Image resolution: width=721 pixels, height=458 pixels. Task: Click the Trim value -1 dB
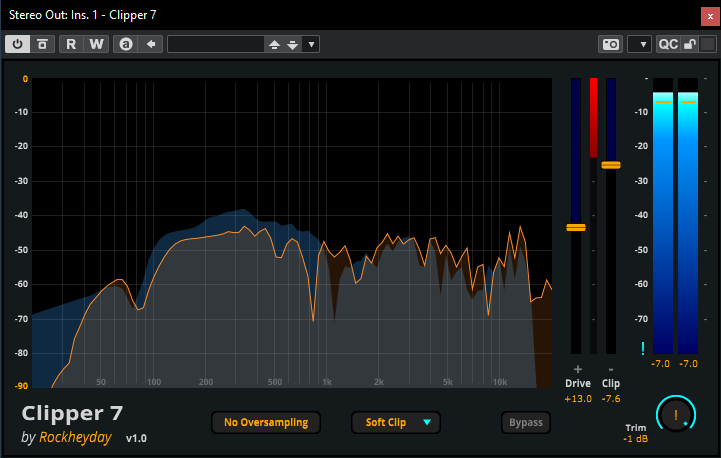click(635, 439)
